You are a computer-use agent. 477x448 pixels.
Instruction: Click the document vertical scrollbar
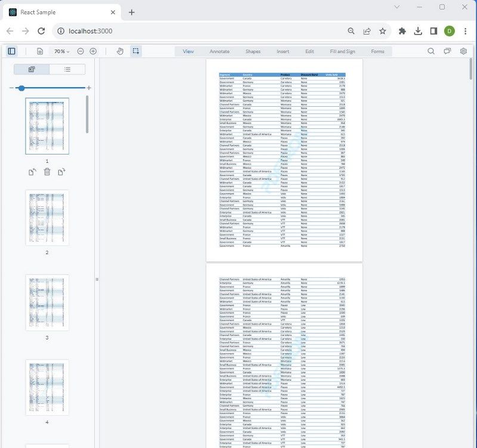pos(471,69)
